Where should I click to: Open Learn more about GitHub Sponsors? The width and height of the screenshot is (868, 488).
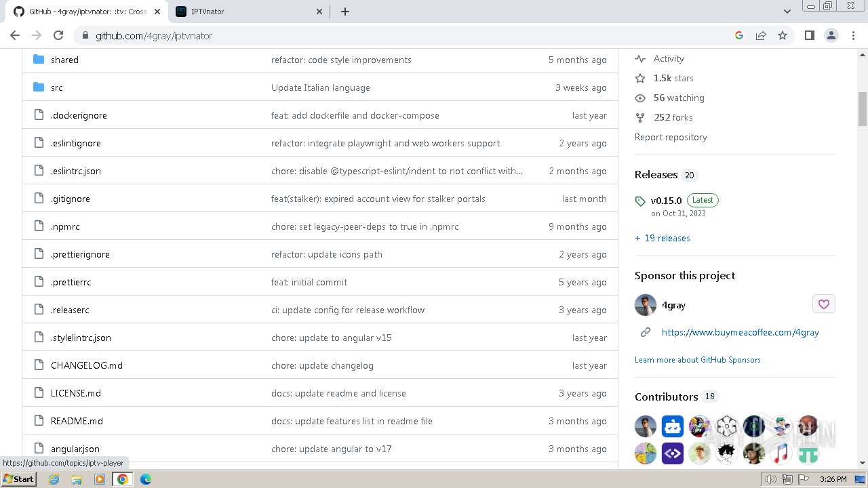click(x=698, y=359)
